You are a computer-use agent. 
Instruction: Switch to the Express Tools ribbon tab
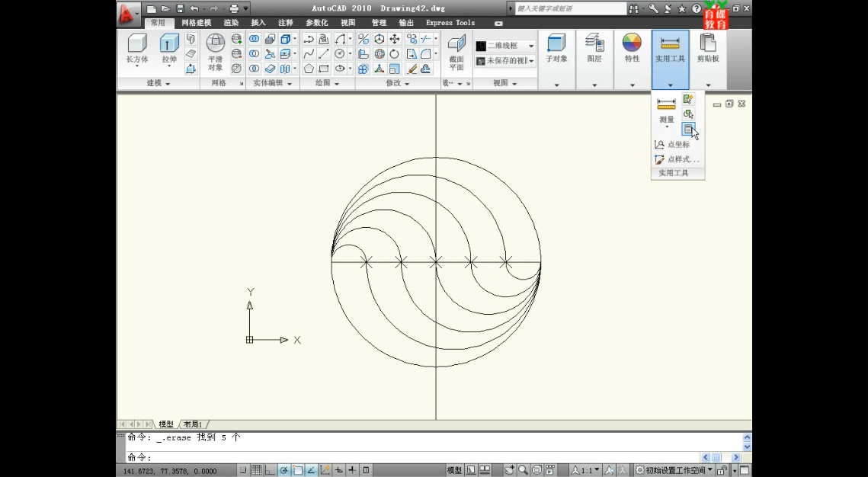pyautogui.click(x=450, y=23)
